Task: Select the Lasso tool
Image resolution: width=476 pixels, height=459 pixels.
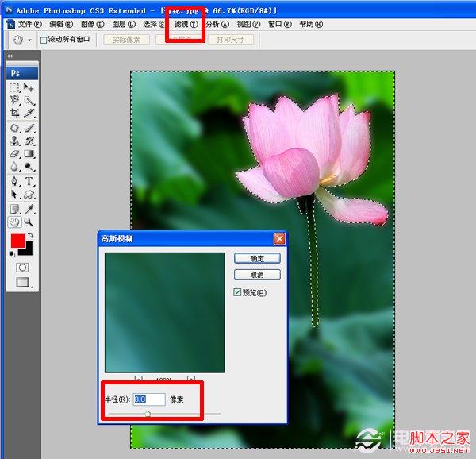Action: 14,100
